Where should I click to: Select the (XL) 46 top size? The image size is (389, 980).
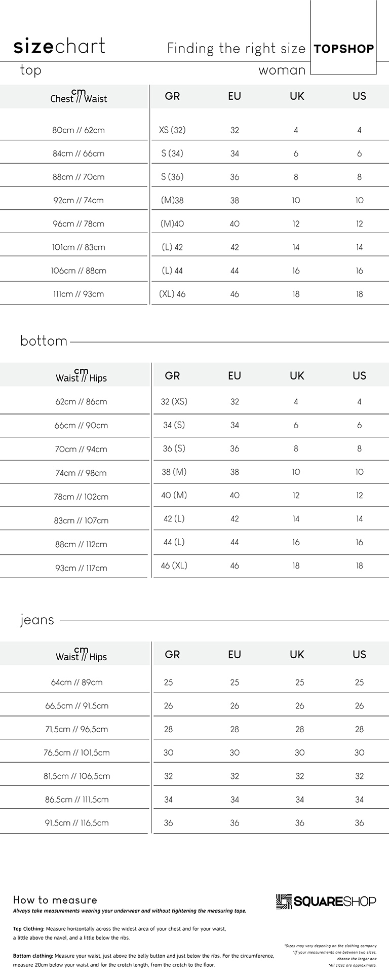pos(172,294)
